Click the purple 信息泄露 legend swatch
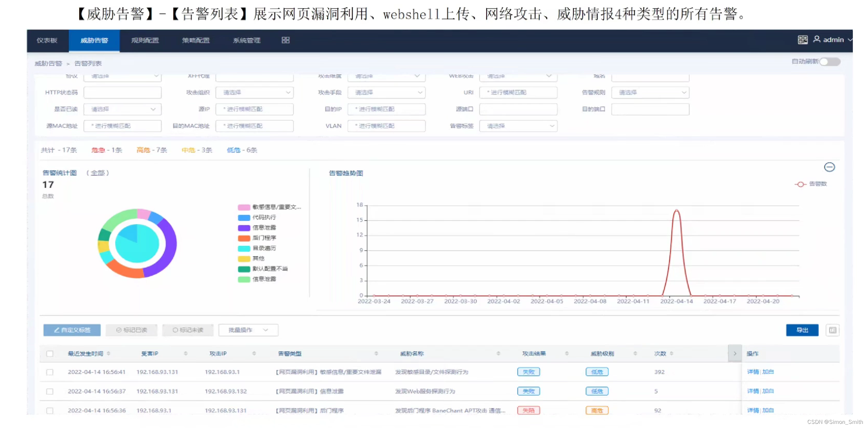The height and width of the screenshot is (428, 868). pyautogui.click(x=244, y=228)
